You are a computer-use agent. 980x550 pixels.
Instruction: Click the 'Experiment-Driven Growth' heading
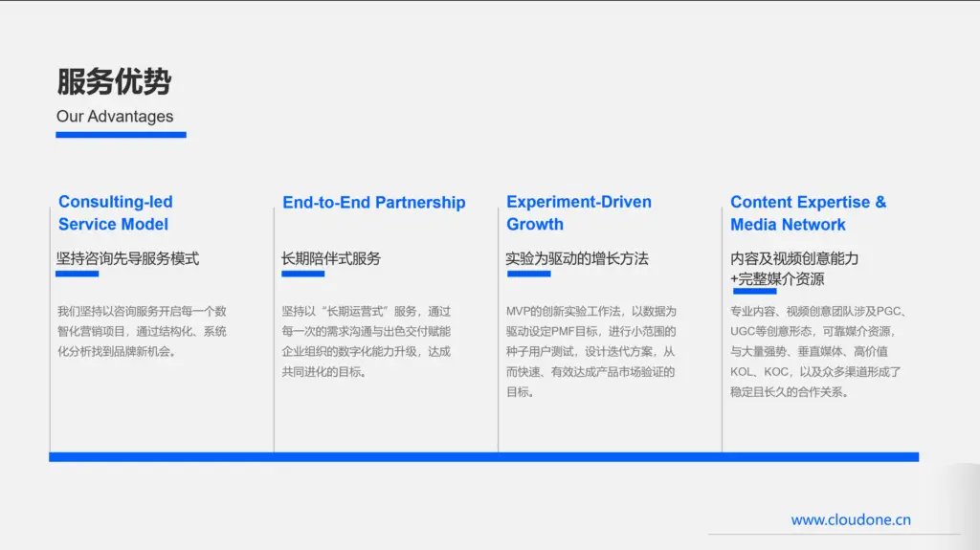point(579,213)
